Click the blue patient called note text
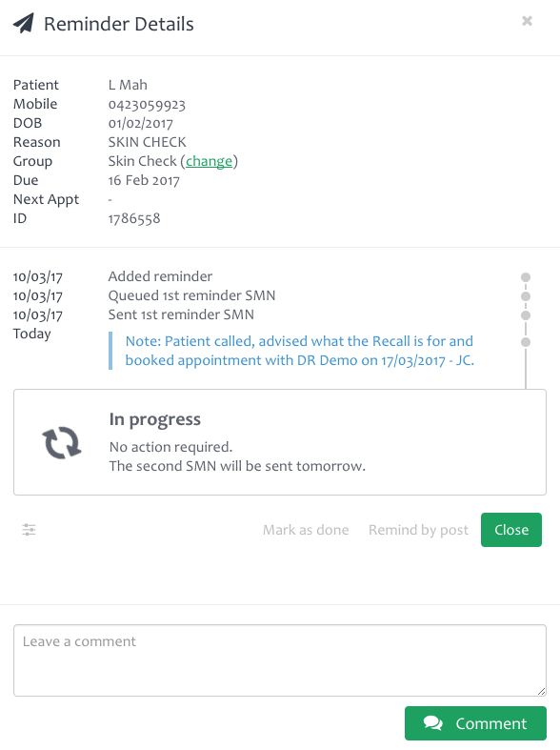Image resolution: width=560 pixels, height=750 pixels. (x=300, y=351)
